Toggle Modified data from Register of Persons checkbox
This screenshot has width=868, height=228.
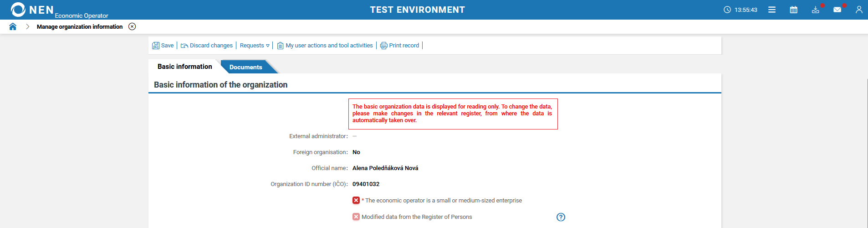tap(356, 217)
